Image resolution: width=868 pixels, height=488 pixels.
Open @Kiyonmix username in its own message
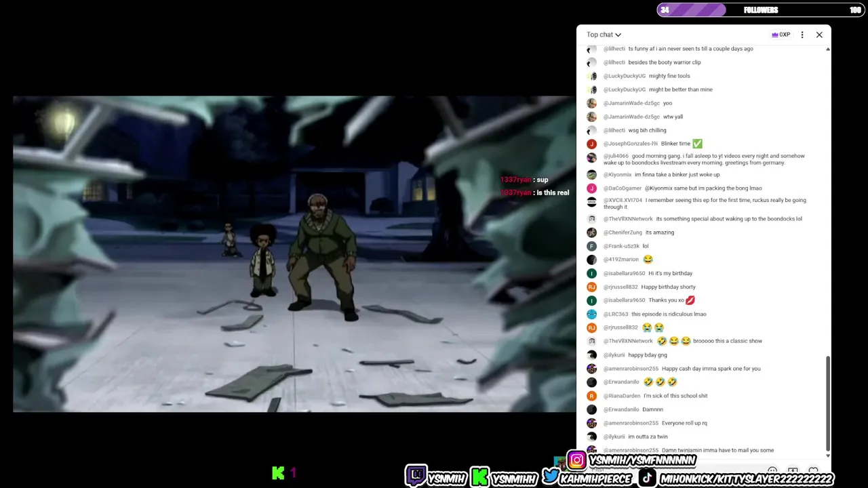617,175
